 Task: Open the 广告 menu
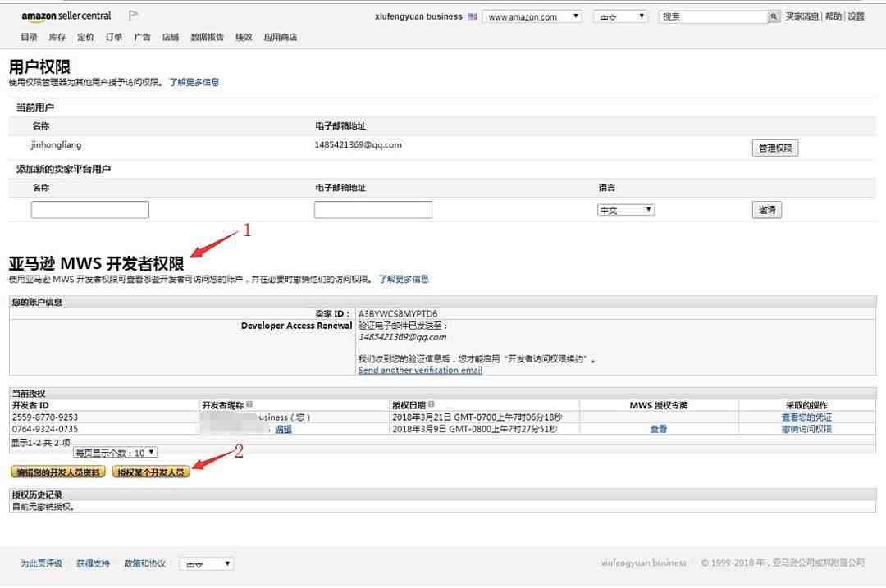click(x=142, y=37)
